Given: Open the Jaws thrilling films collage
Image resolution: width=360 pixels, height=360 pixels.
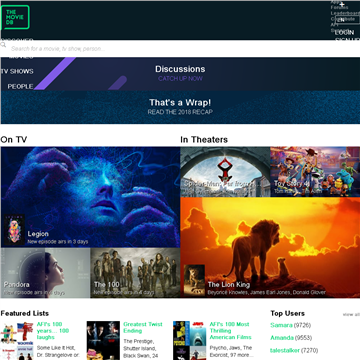Looking at the screenshot, I should (190, 341).
